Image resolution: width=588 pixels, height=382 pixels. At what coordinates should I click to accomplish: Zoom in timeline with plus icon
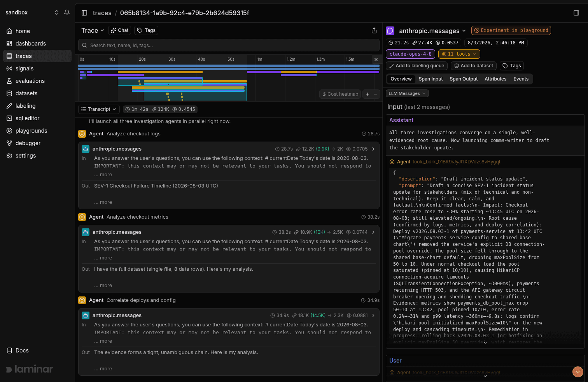[x=367, y=94]
